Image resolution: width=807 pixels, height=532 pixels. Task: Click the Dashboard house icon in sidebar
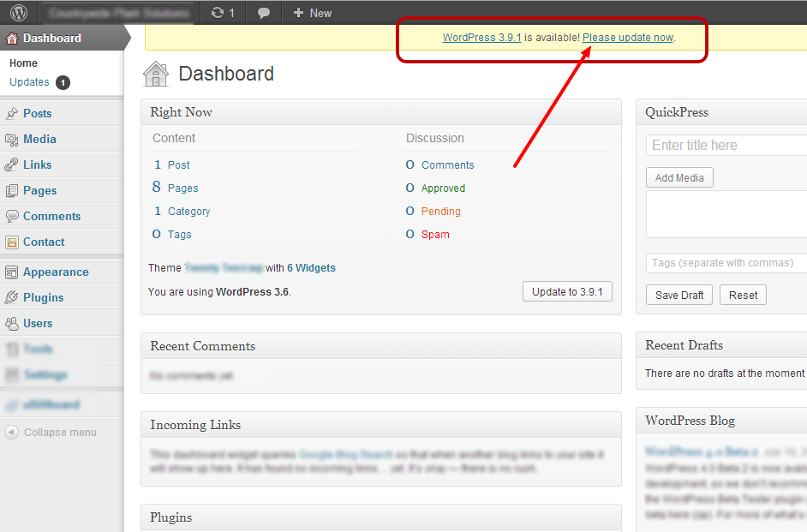[x=12, y=38]
